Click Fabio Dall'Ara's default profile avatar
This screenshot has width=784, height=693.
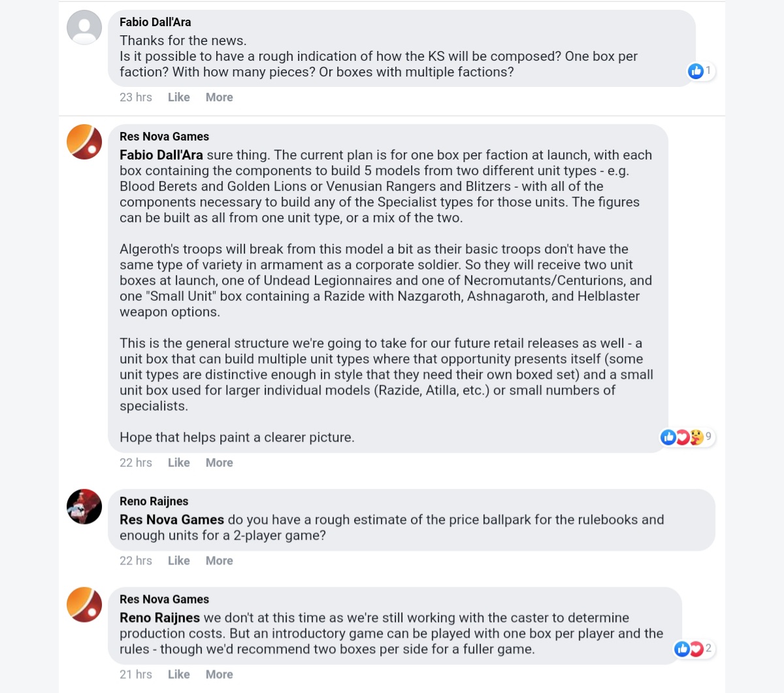tap(84, 27)
